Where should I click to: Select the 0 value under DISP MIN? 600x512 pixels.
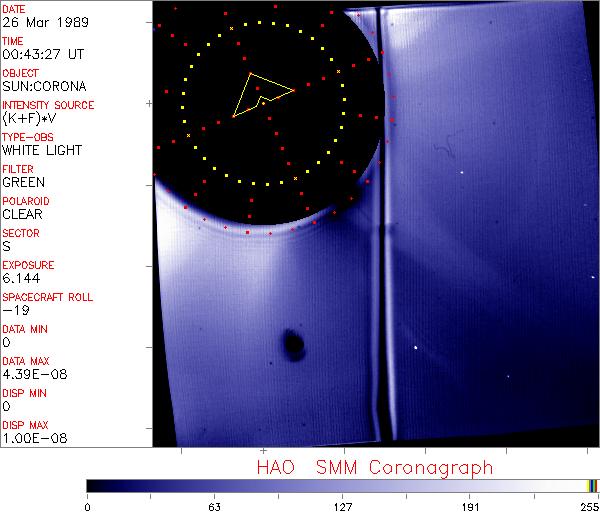coord(7,406)
